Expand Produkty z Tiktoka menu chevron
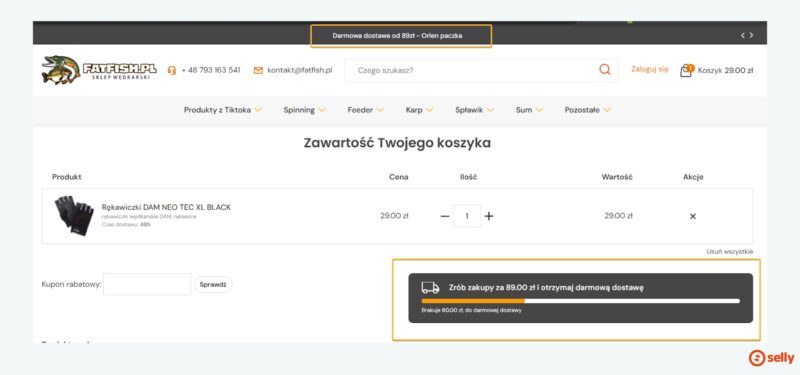This screenshot has height=375, width=800. tap(258, 110)
